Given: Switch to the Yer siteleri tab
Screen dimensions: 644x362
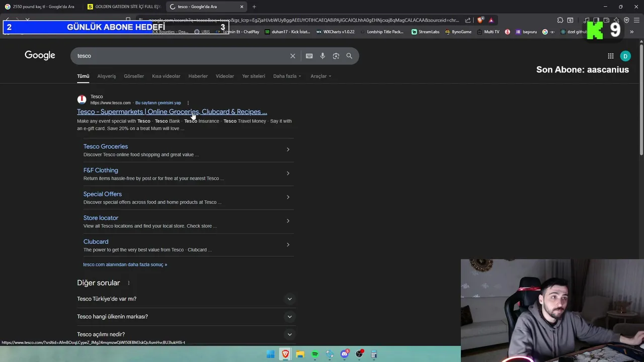Looking at the screenshot, I should (x=254, y=76).
